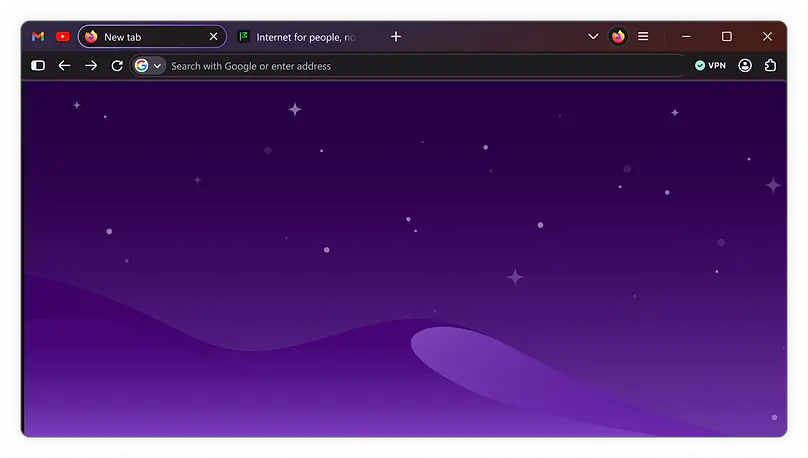Switch to Internet for people tab

pyautogui.click(x=296, y=37)
